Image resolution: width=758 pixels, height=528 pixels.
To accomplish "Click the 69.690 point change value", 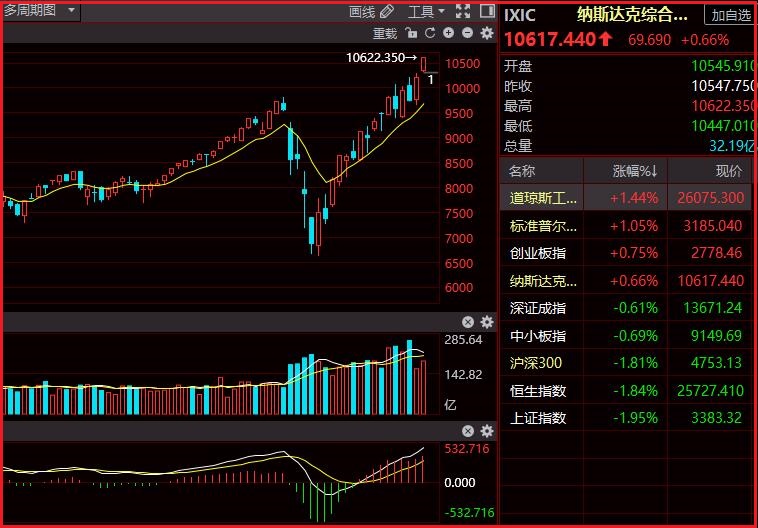I will [649, 40].
